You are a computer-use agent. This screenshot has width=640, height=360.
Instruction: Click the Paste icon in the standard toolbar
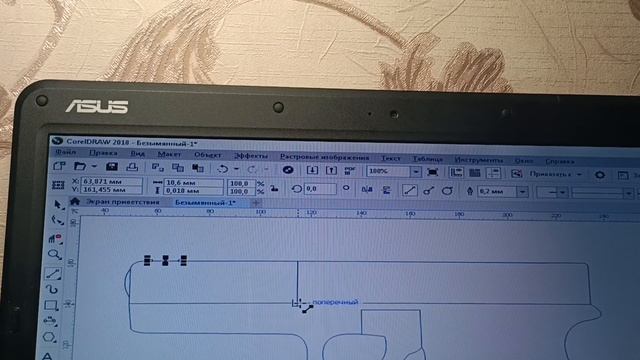click(198, 168)
